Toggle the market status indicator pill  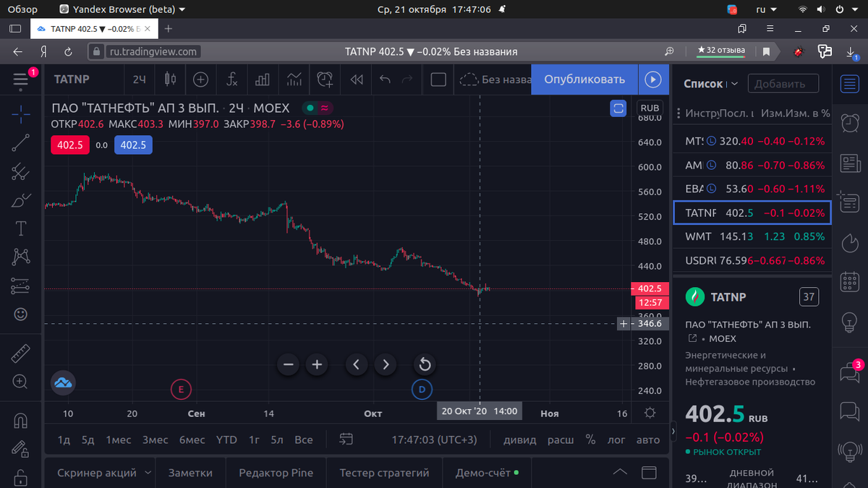318,108
